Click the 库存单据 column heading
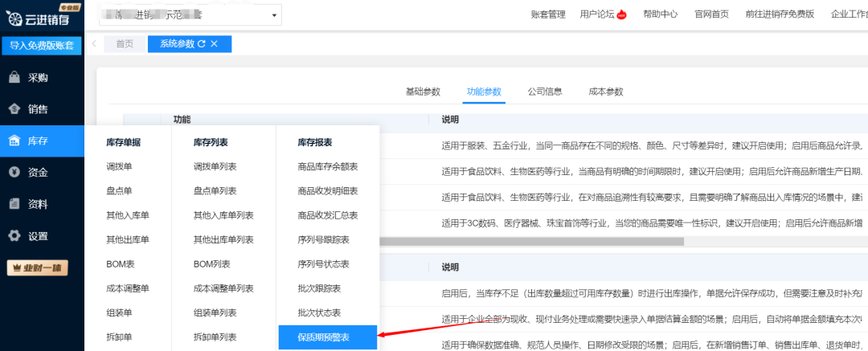The image size is (868, 351). [x=124, y=142]
